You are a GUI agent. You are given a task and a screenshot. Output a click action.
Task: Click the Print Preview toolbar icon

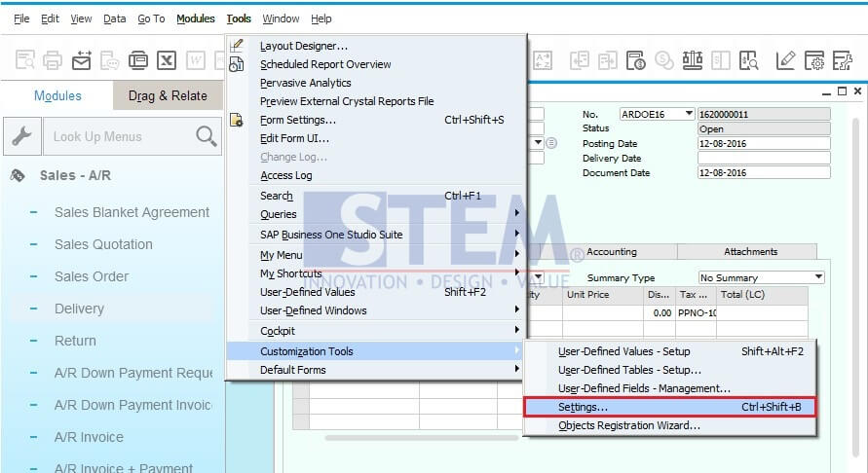[x=25, y=59]
